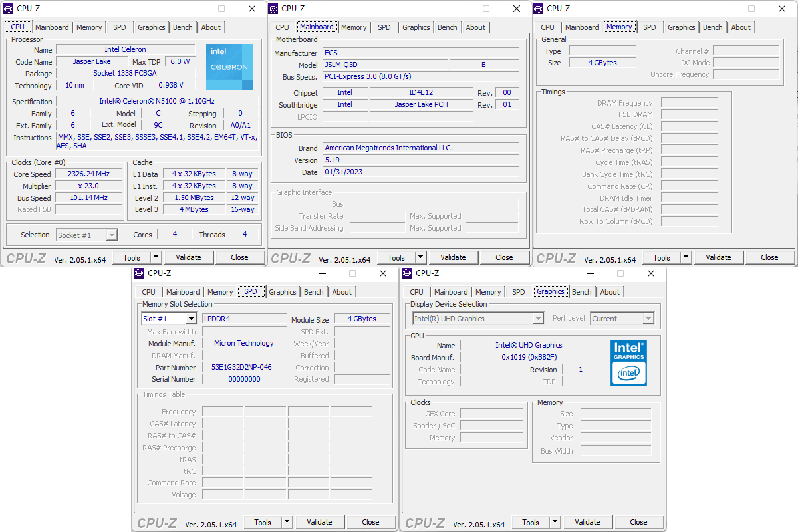This screenshot has width=798, height=532.
Task: Click the Specification field with Celeron N5100
Action: 157,101
